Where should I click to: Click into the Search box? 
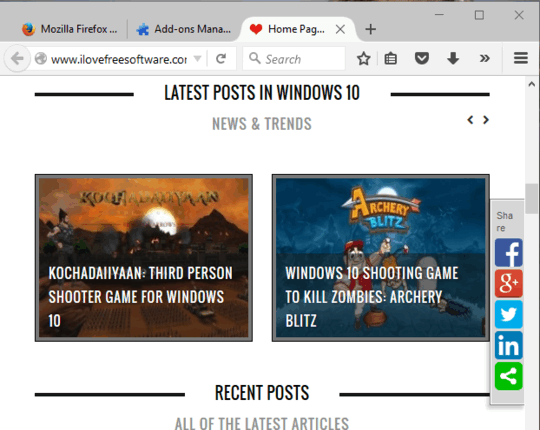294,59
